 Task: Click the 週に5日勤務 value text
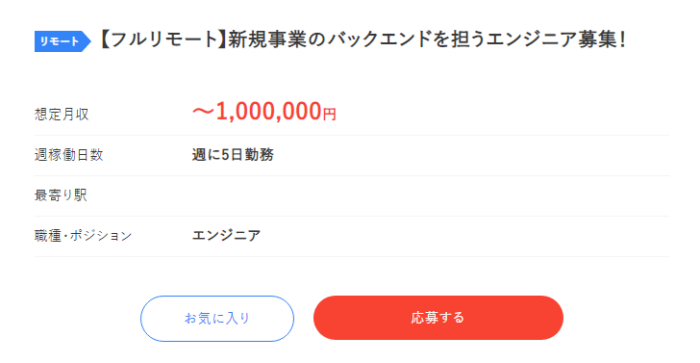point(233,155)
